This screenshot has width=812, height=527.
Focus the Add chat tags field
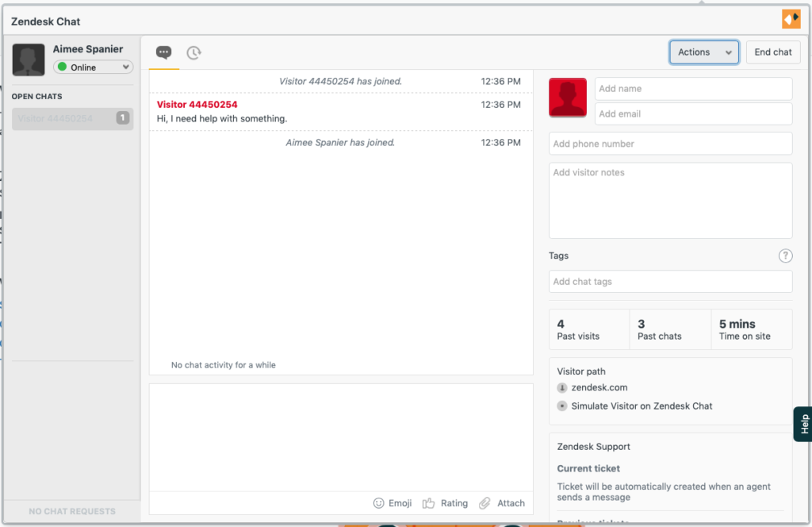(671, 282)
